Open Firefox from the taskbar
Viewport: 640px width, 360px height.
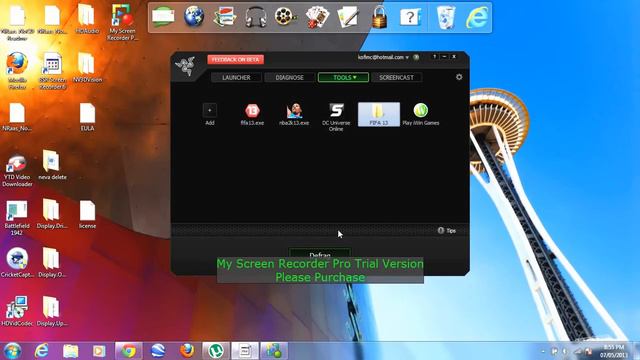[x=187, y=351]
